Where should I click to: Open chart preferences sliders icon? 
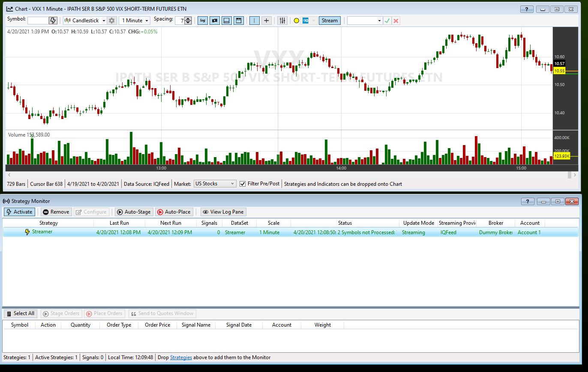[282, 21]
